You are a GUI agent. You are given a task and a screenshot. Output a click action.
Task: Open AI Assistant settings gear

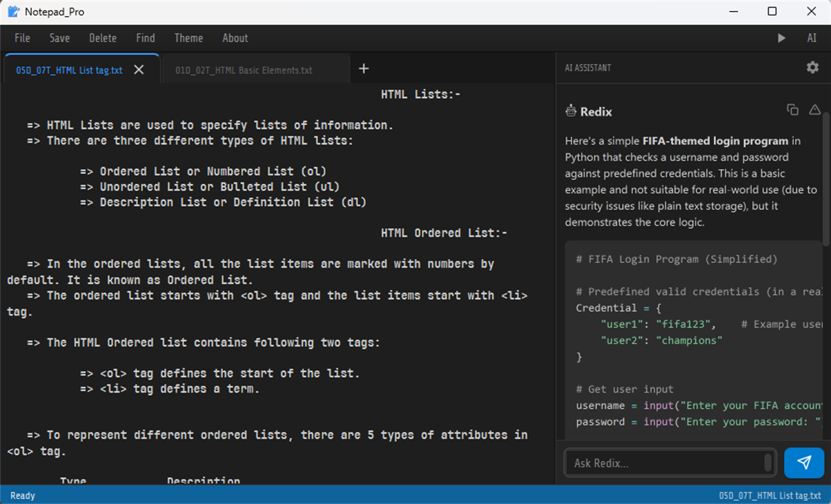(x=812, y=67)
